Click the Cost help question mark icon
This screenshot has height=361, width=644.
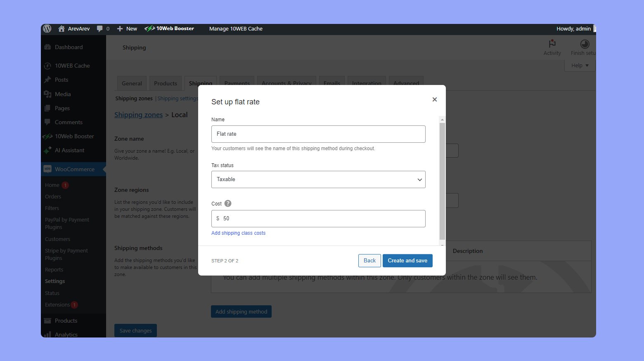tap(228, 203)
